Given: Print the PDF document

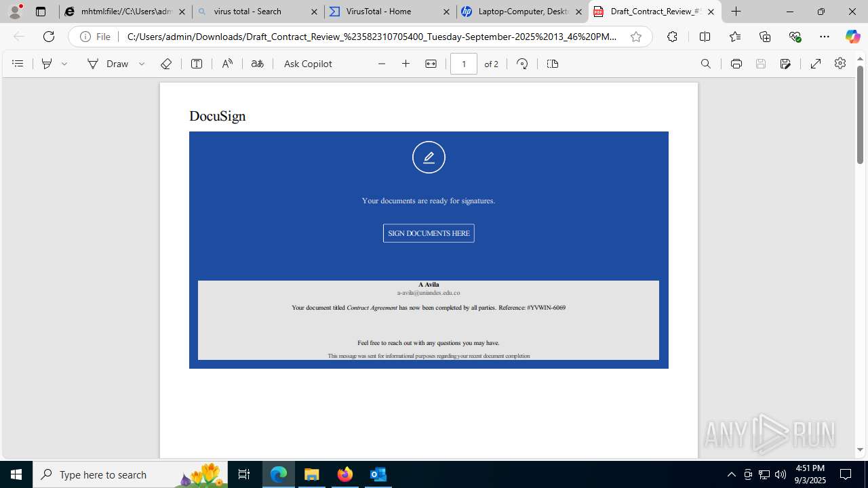Looking at the screenshot, I should (736, 64).
